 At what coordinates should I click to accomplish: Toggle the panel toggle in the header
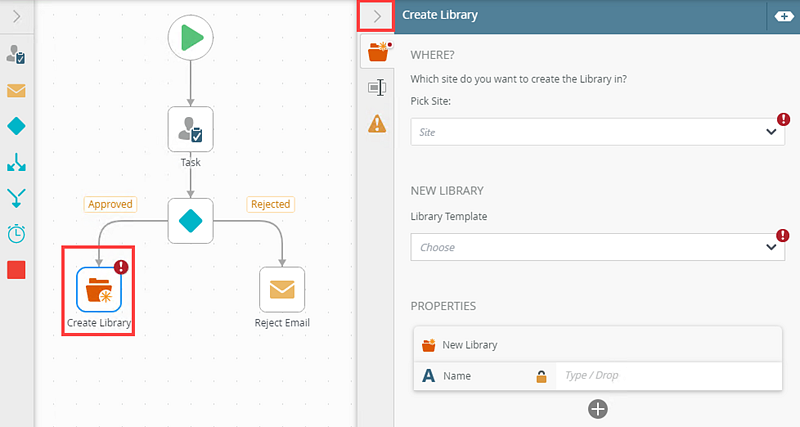pos(781,16)
